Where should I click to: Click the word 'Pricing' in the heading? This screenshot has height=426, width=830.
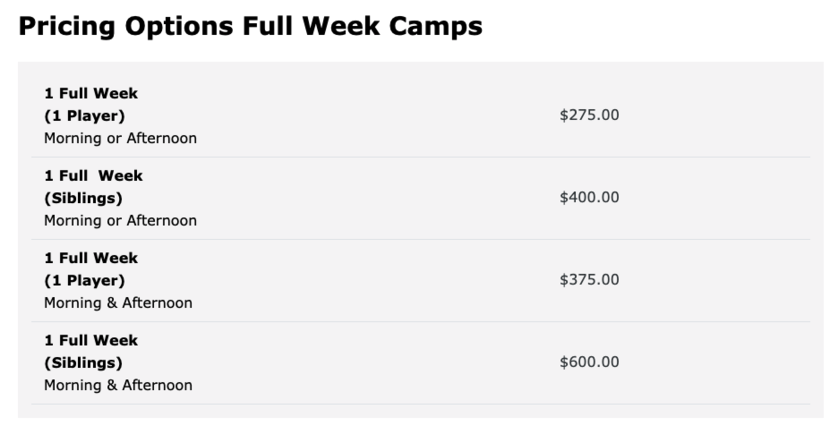[x=67, y=26]
